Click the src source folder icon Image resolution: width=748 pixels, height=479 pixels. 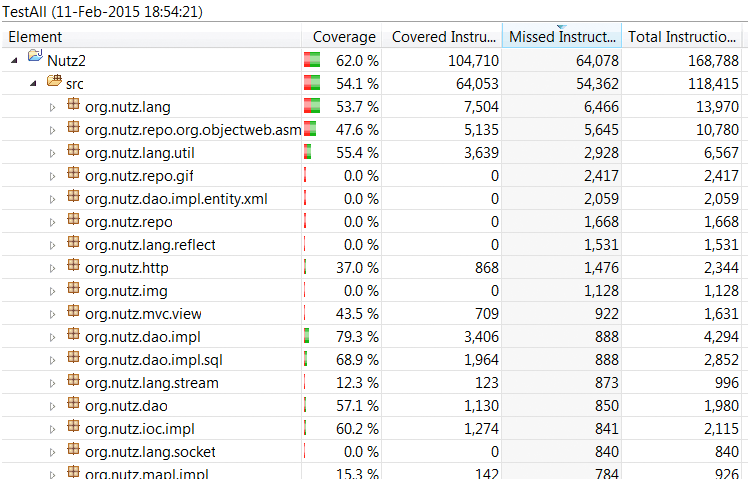tap(55, 82)
